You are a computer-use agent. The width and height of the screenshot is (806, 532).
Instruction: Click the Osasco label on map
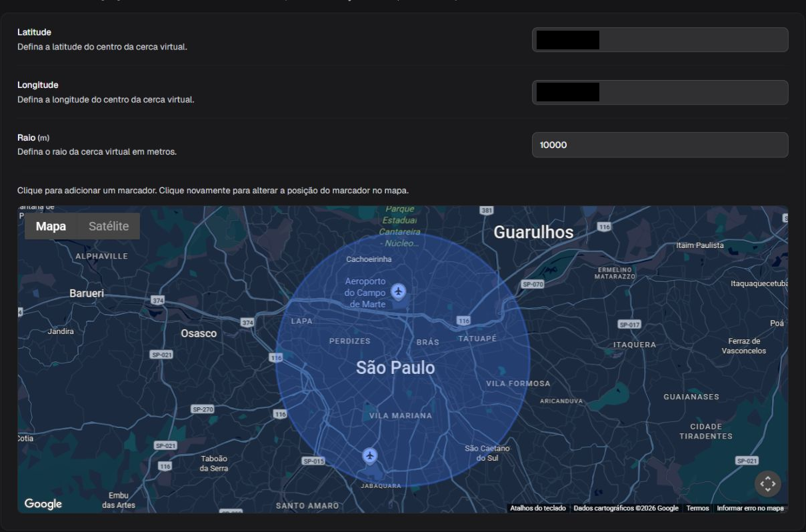click(x=199, y=333)
